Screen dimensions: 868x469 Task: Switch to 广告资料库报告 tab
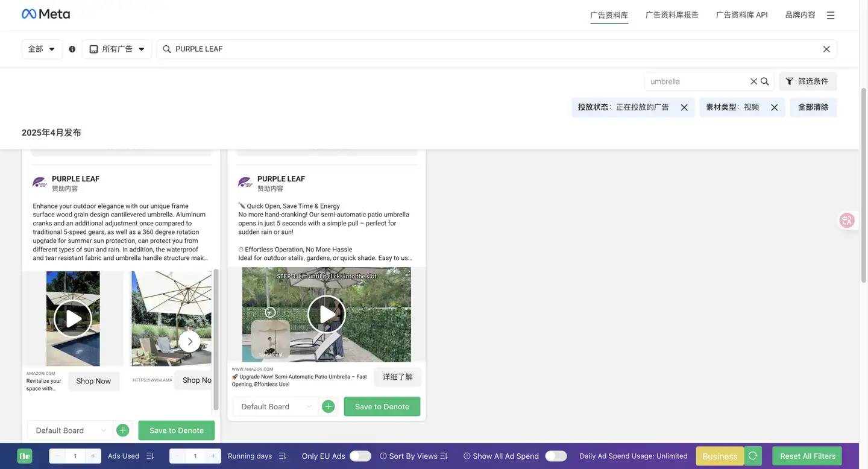672,15
